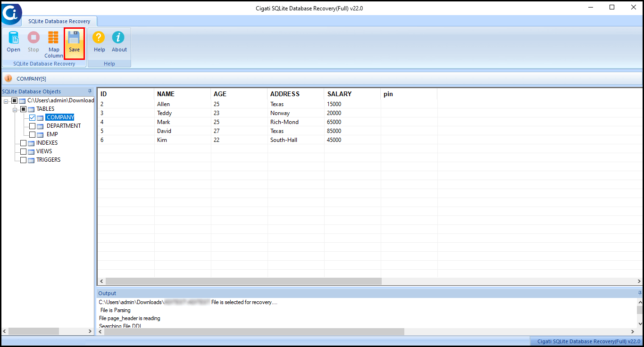644x347 pixels.
Task: Toggle the root database file checkbox
Action: coord(14,100)
